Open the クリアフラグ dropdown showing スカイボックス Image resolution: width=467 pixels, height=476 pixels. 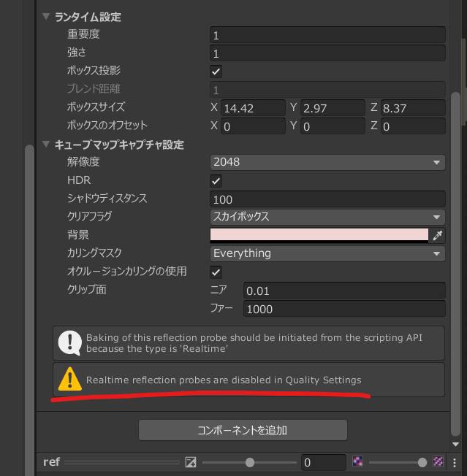tap(327, 217)
